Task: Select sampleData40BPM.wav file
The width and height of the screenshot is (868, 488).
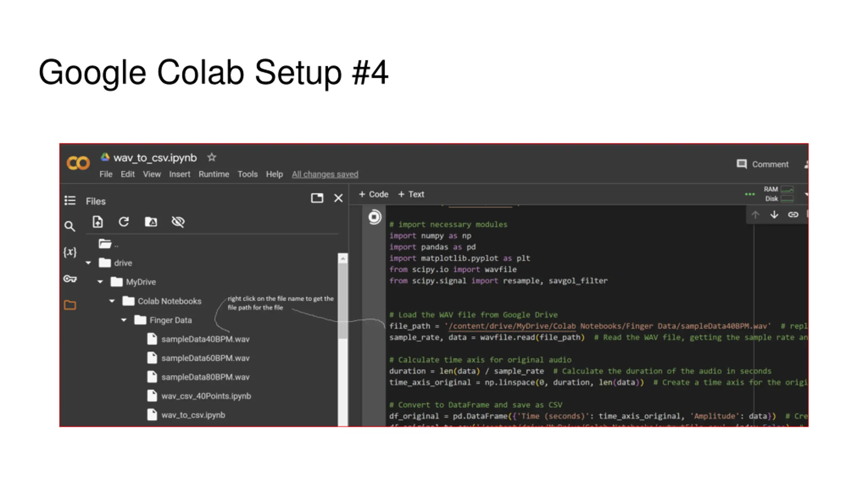Action: [198, 339]
